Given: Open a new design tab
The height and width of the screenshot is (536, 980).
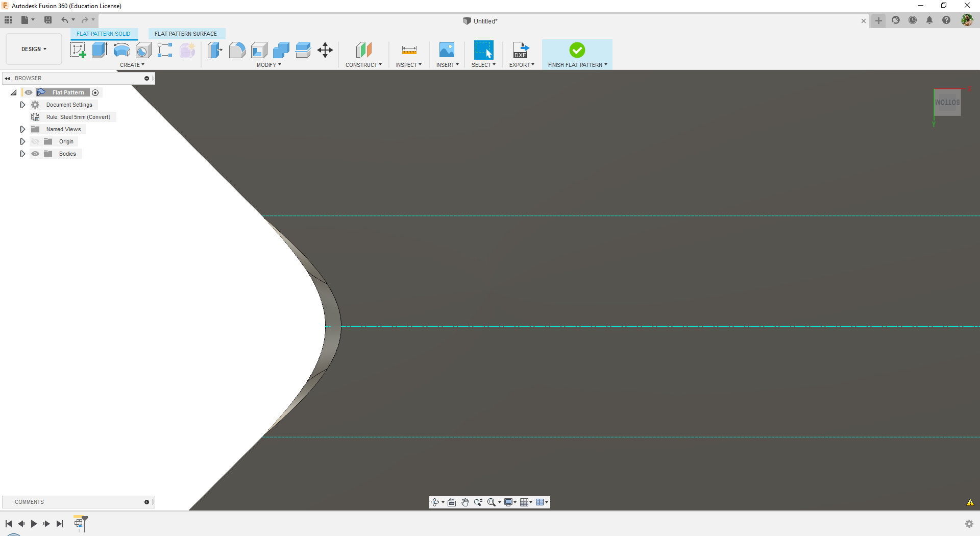Looking at the screenshot, I should [x=878, y=20].
